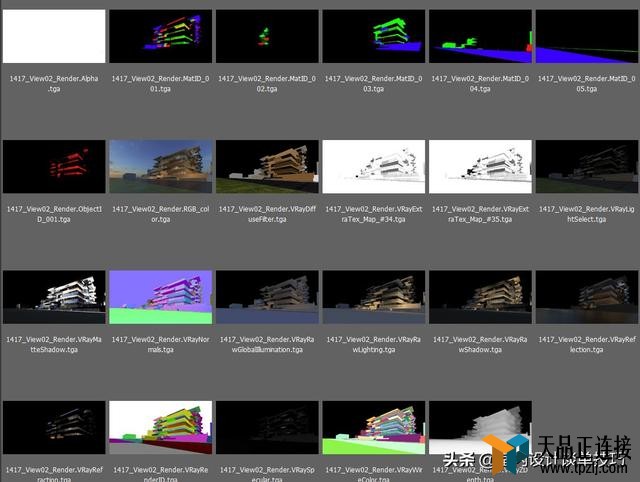Click the file name "1417_View02_Render.VRayLightSelect.tga"
The image size is (640, 482).
[587, 214]
